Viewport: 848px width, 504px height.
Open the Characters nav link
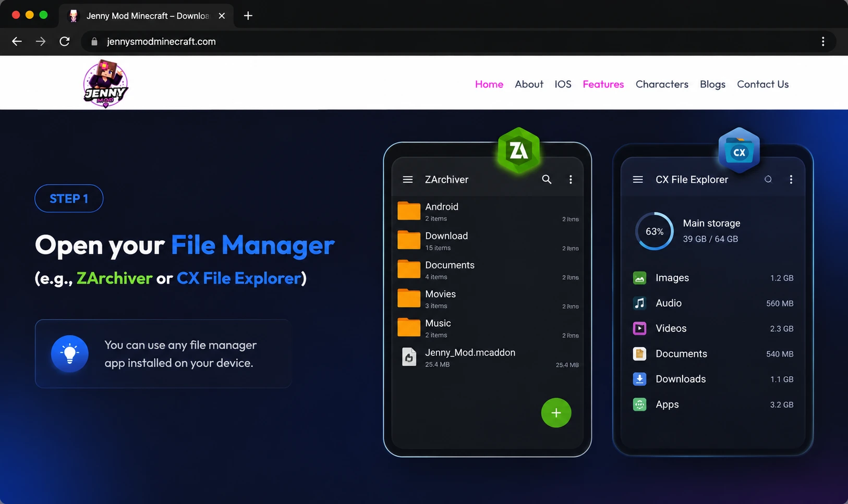[x=662, y=84]
